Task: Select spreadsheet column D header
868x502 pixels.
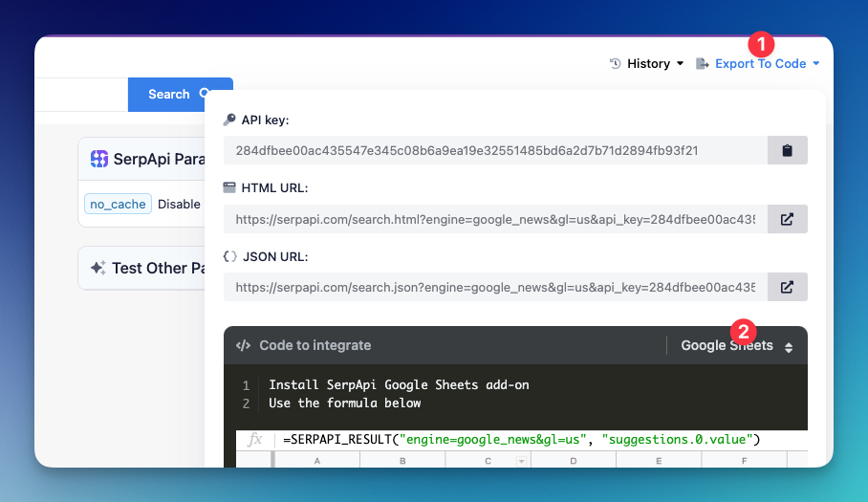Action: coord(573,461)
